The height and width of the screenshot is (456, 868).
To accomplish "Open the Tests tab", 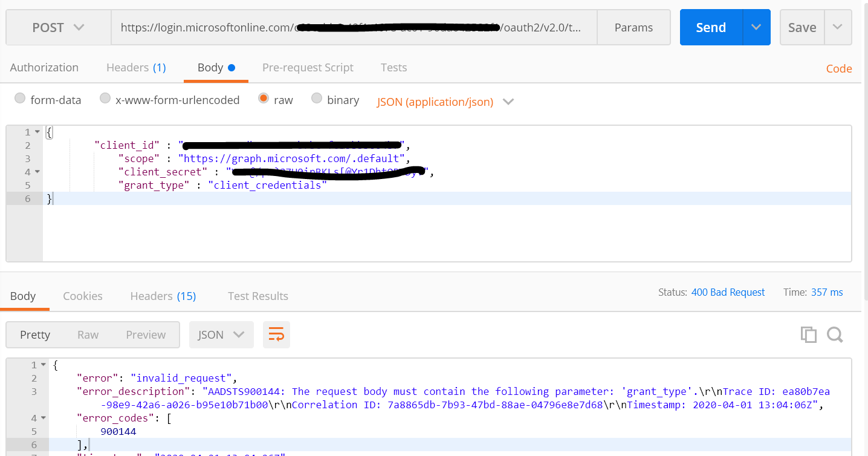I will click(x=394, y=67).
